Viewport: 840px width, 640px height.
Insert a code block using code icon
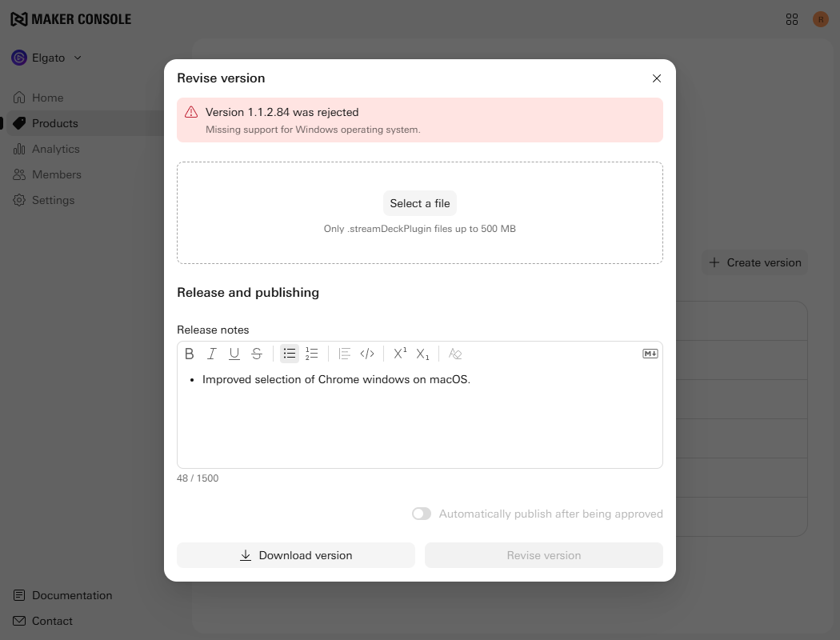point(367,354)
